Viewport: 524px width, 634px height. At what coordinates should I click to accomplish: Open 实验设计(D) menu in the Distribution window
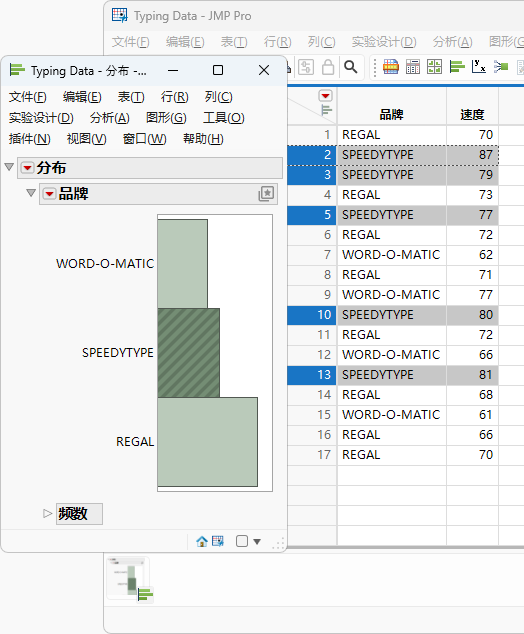(x=41, y=118)
